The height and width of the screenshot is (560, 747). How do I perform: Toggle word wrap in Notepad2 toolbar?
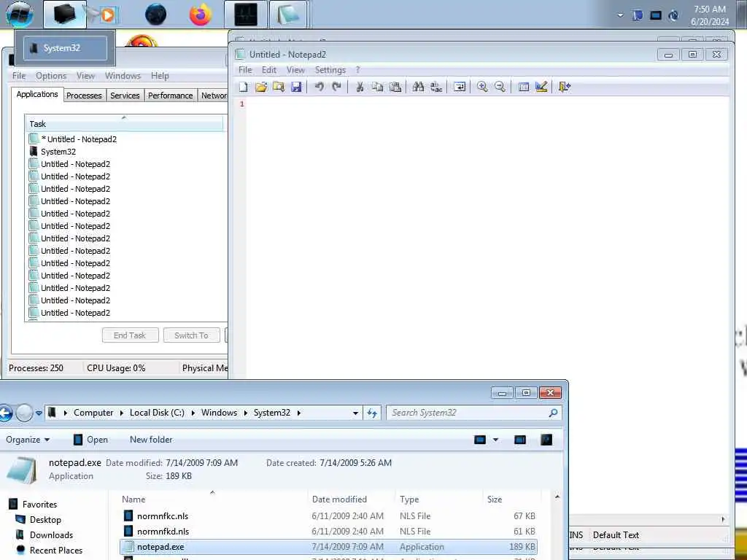click(460, 87)
